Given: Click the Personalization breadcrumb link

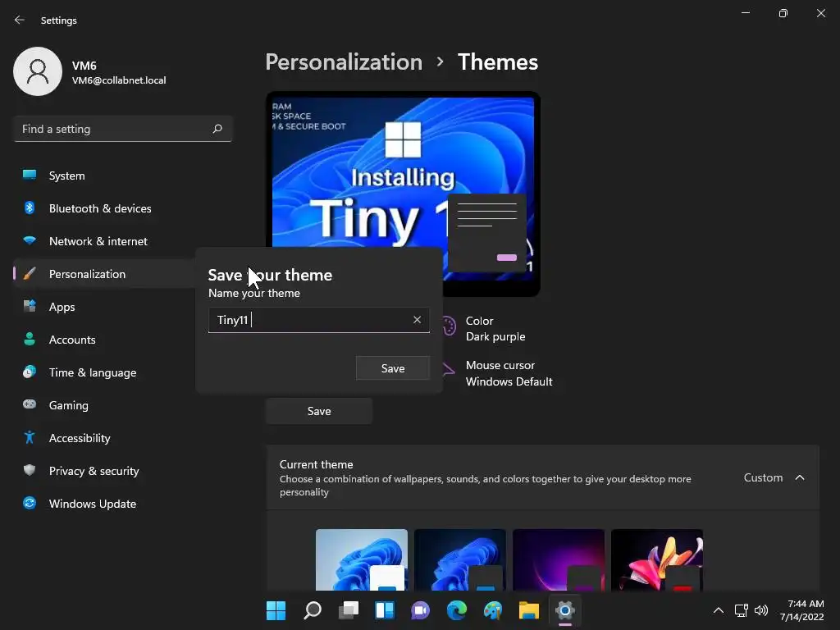Looking at the screenshot, I should point(344,62).
